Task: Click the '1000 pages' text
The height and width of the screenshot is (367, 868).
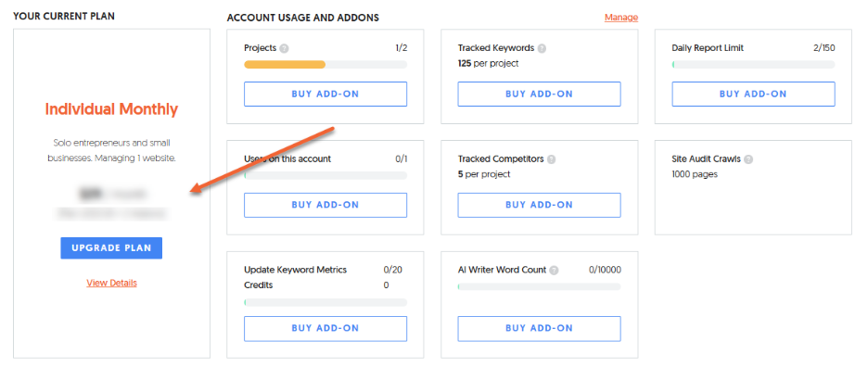Action: pos(695,174)
